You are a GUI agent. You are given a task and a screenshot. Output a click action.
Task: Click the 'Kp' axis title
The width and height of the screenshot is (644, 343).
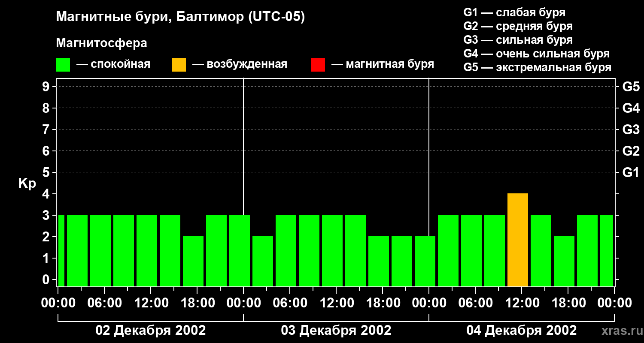tap(27, 184)
